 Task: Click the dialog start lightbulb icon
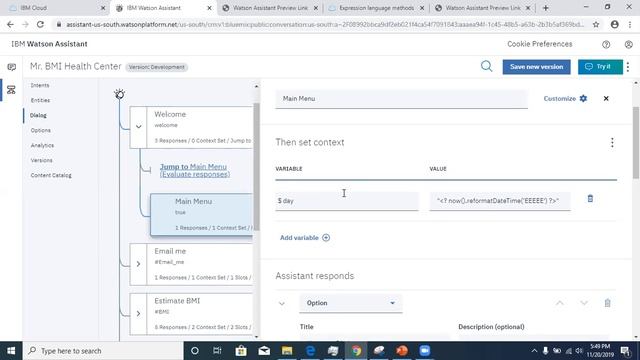tap(120, 94)
